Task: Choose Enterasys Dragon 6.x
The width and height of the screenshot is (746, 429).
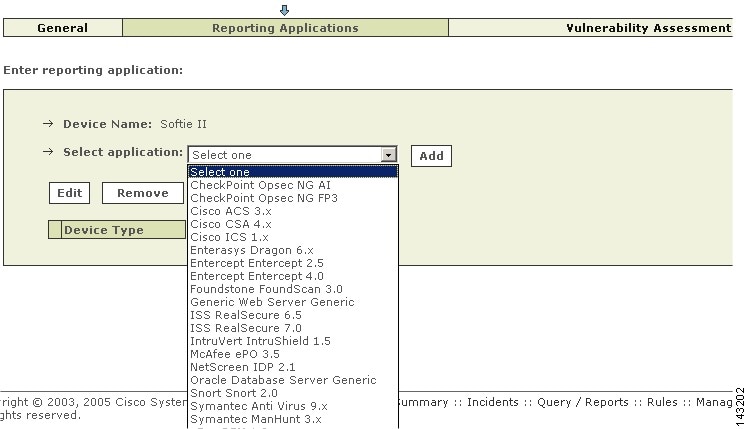Action: click(x=293, y=250)
